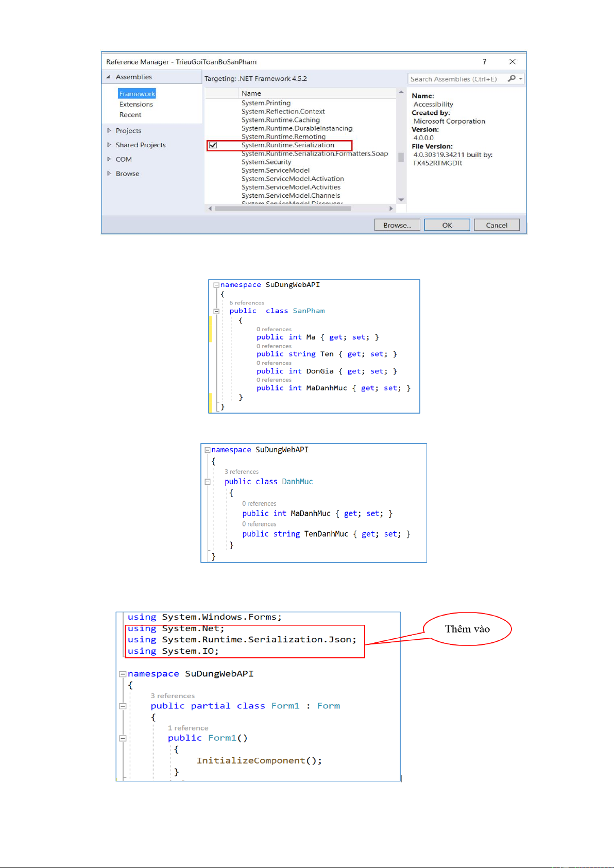Click the Browse... button
The height and width of the screenshot is (868, 614).
397,225
